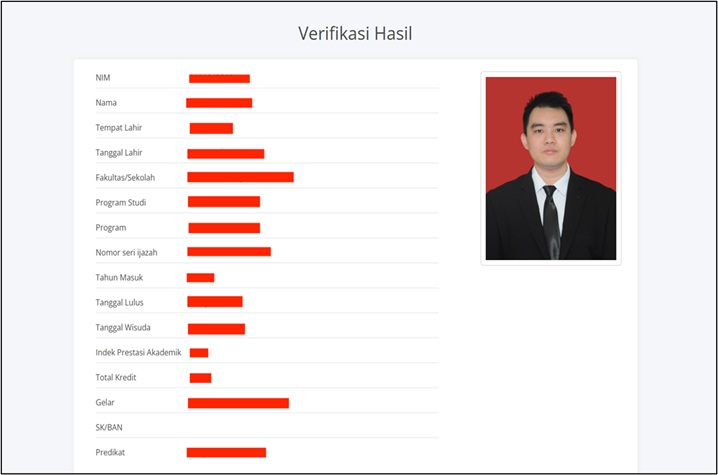Screen dimensions: 718x475
Task: Click the Tahun Masuk label
Action: pos(119,277)
